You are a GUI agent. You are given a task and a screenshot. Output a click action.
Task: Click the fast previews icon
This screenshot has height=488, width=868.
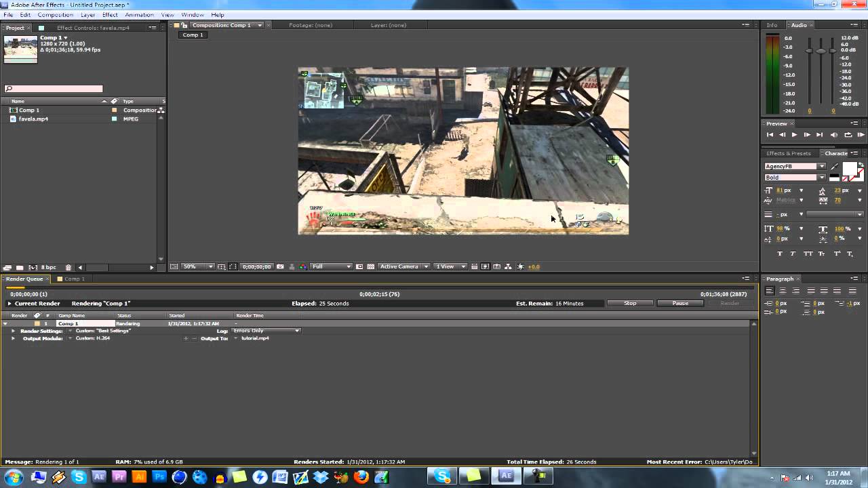(486, 266)
